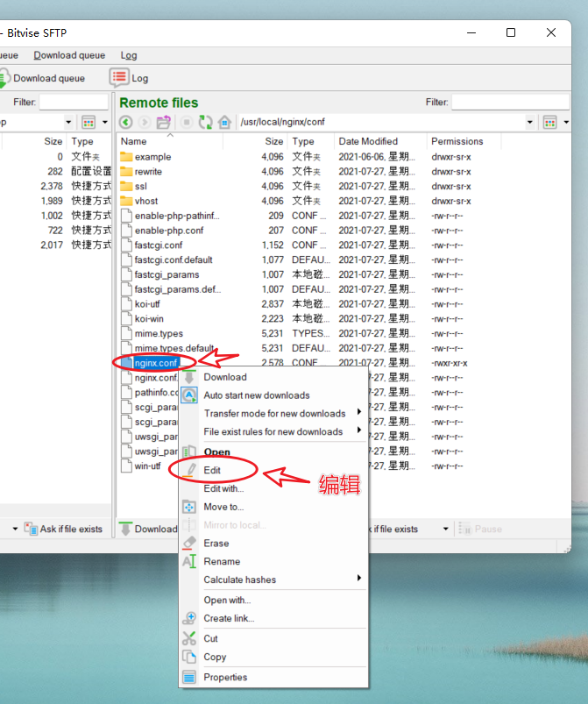Expand Calculate hashes submenu

(x=359, y=578)
